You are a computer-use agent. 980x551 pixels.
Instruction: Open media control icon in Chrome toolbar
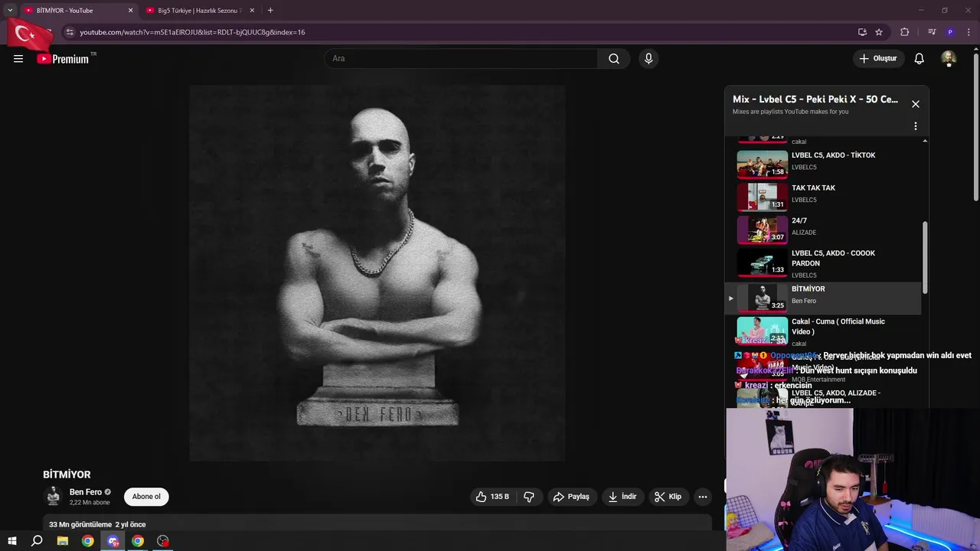tap(932, 32)
